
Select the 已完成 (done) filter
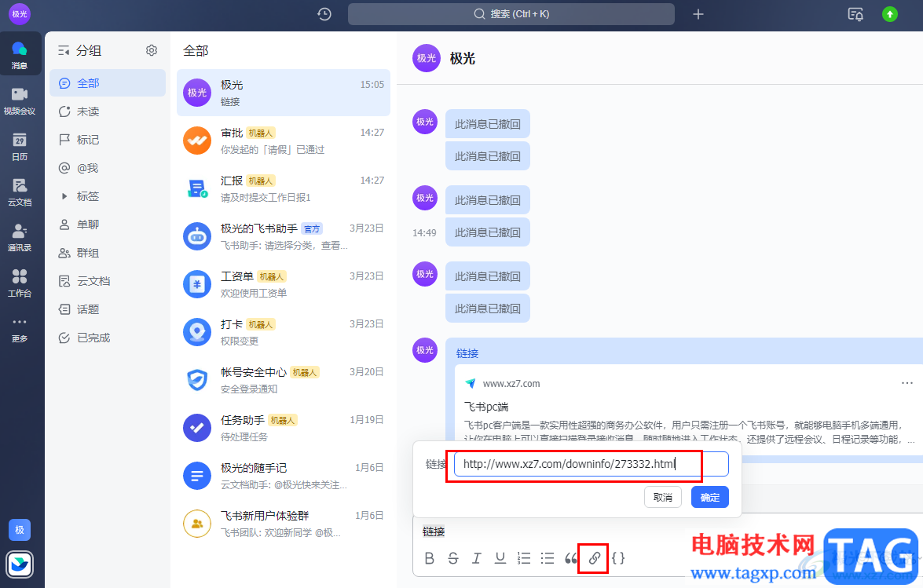[108, 337]
